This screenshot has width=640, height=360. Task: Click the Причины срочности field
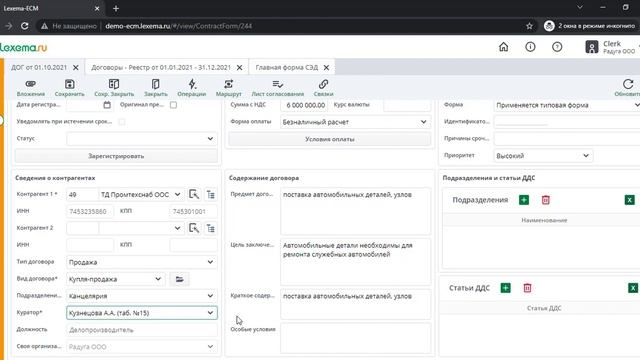[567, 139]
